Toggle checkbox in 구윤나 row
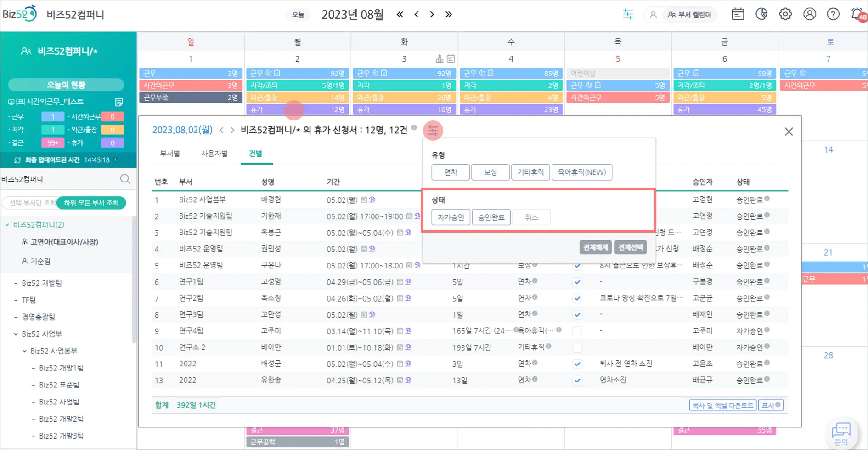Screen dimensions: 868x450 tap(577, 266)
